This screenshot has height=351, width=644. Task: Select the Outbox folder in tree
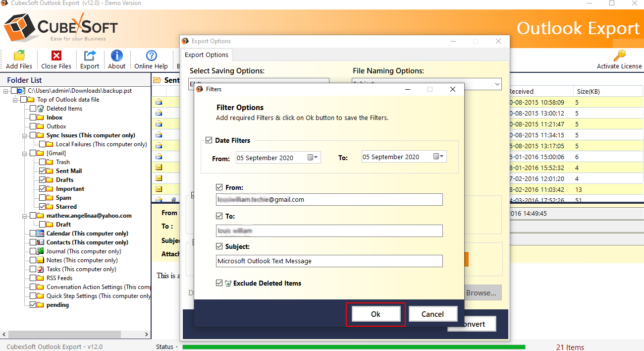pyautogui.click(x=56, y=126)
